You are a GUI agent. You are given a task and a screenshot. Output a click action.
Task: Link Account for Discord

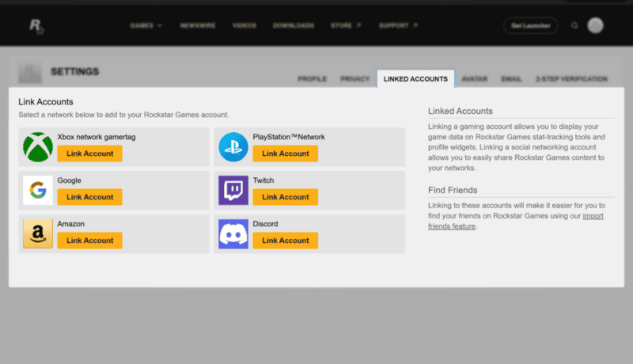click(x=286, y=241)
